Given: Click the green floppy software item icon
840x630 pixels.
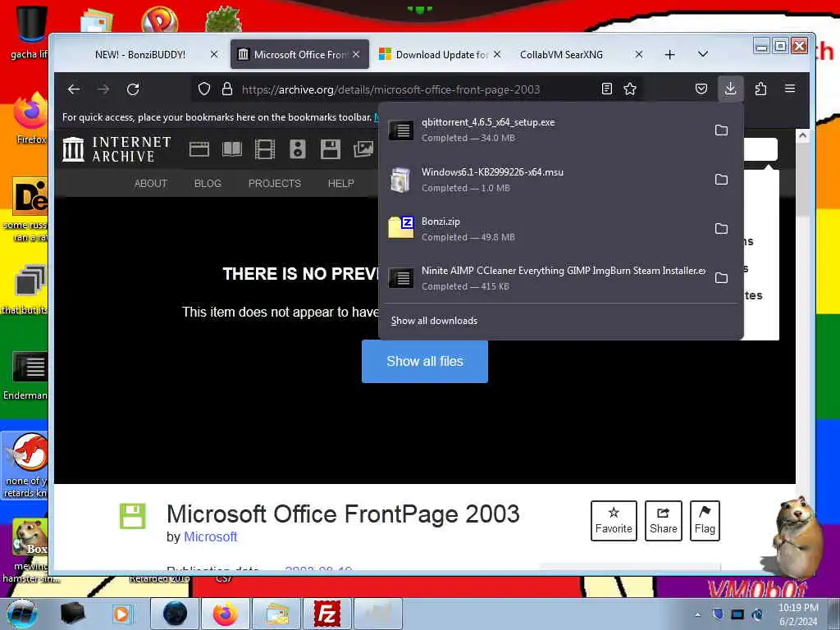Looking at the screenshot, I should (132, 516).
